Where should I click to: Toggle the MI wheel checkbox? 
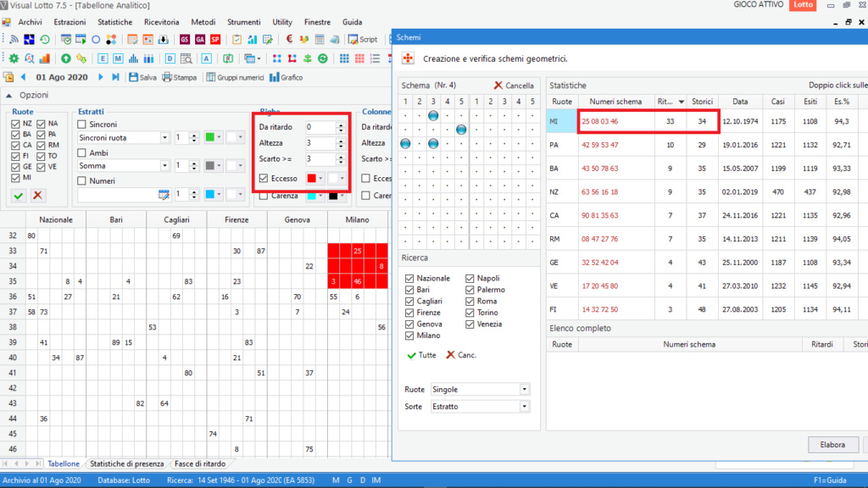pyautogui.click(x=15, y=178)
